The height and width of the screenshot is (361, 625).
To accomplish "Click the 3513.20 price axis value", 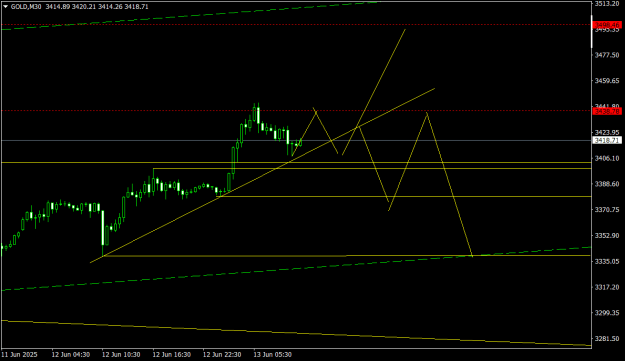I will (607, 4).
